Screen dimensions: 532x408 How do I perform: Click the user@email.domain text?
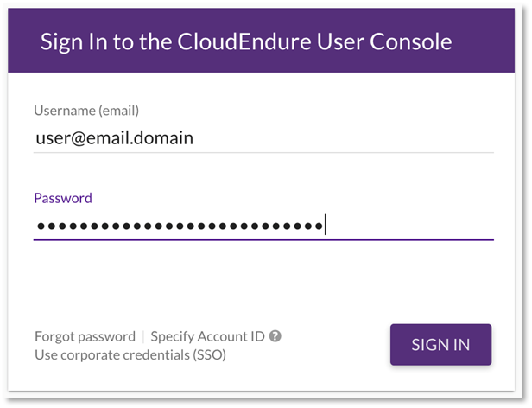tap(114, 137)
